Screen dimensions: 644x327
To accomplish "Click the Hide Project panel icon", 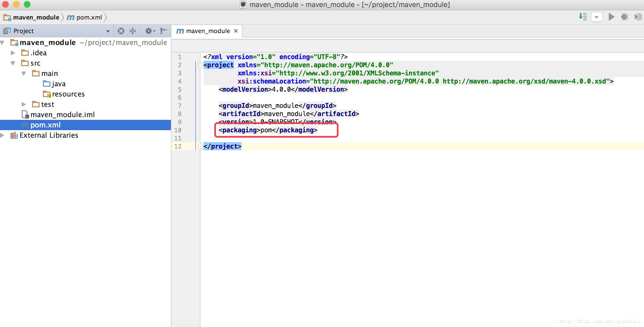I will tap(164, 31).
